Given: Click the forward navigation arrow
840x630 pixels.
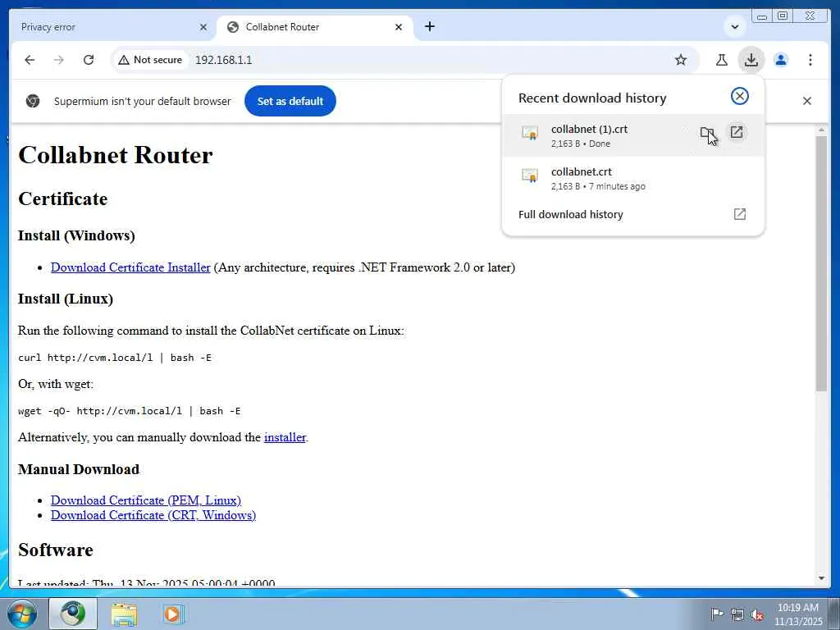Looking at the screenshot, I should (59, 60).
